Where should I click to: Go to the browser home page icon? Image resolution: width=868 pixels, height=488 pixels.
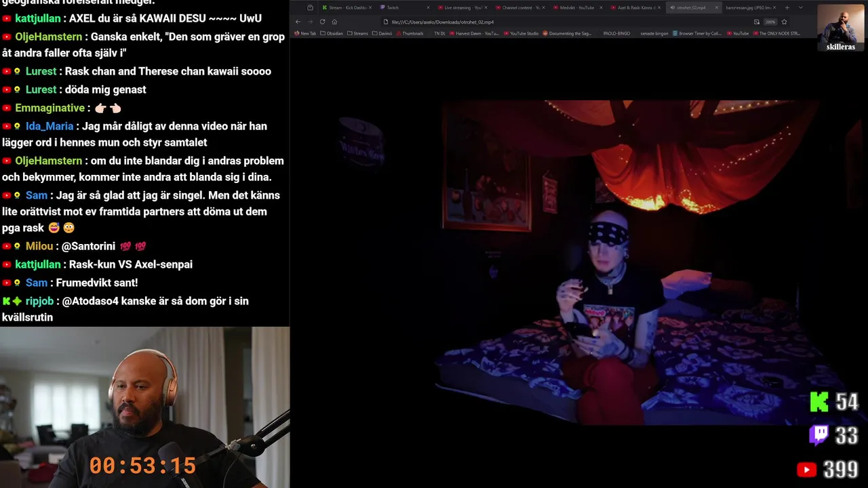334,22
